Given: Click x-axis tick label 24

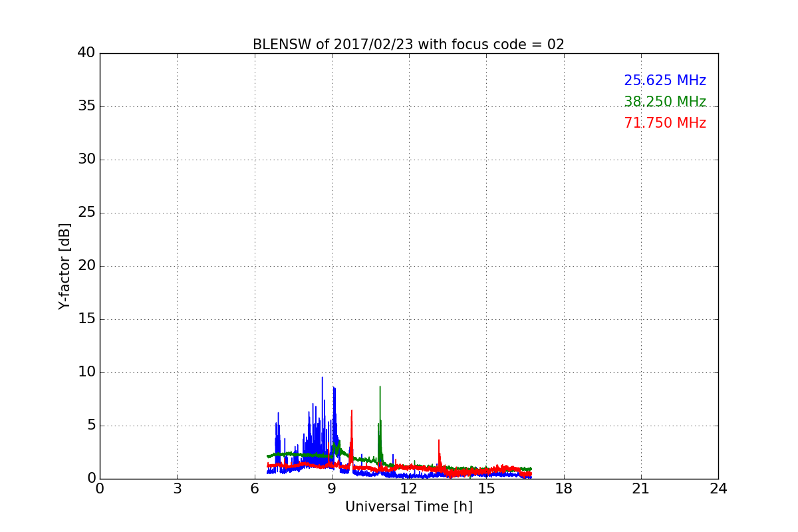Looking at the screenshot, I should 718,489.
